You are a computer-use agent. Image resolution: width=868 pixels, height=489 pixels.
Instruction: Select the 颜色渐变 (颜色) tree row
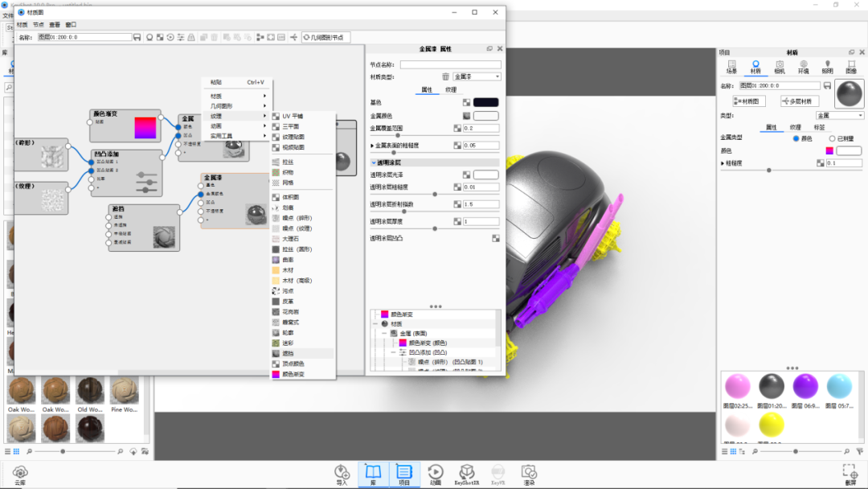coord(428,343)
